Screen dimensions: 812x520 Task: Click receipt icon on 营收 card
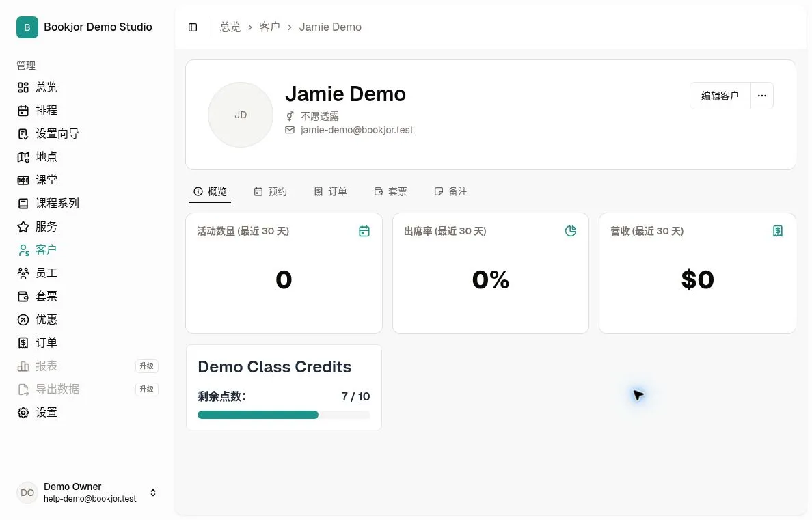(x=778, y=231)
